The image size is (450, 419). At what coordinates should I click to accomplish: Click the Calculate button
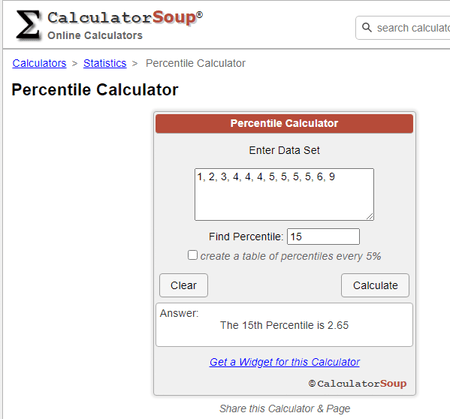tap(375, 285)
